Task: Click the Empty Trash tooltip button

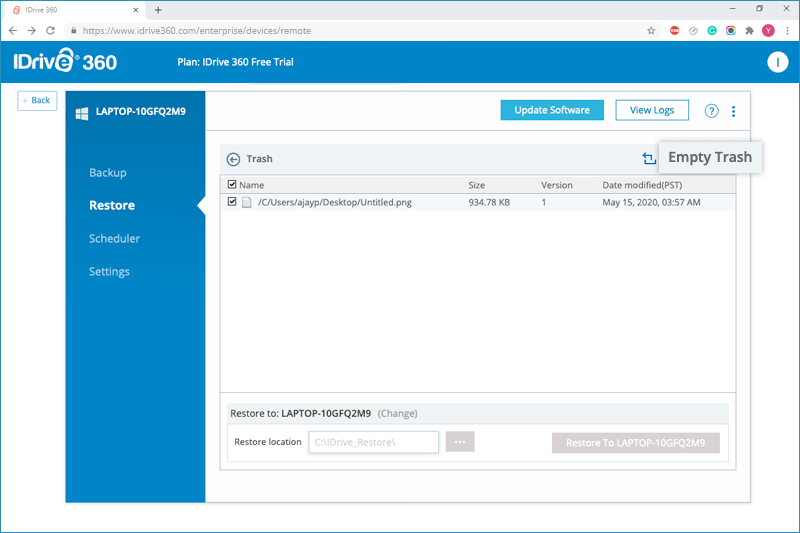Action: 710,157
